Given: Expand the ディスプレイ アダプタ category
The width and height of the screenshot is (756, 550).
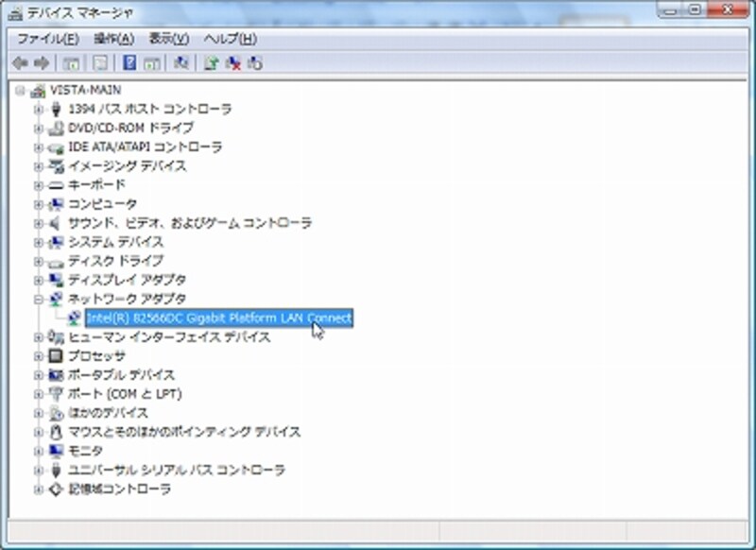Looking at the screenshot, I should click(x=38, y=280).
